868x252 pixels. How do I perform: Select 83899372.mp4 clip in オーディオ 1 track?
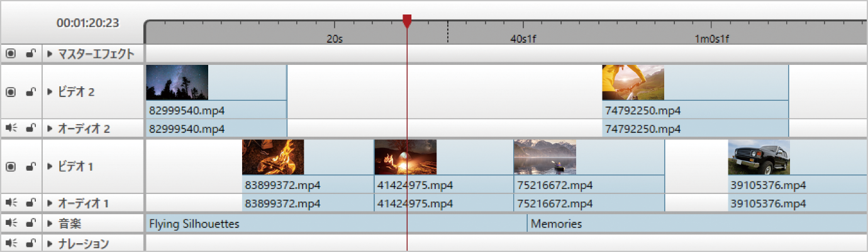[308, 203]
